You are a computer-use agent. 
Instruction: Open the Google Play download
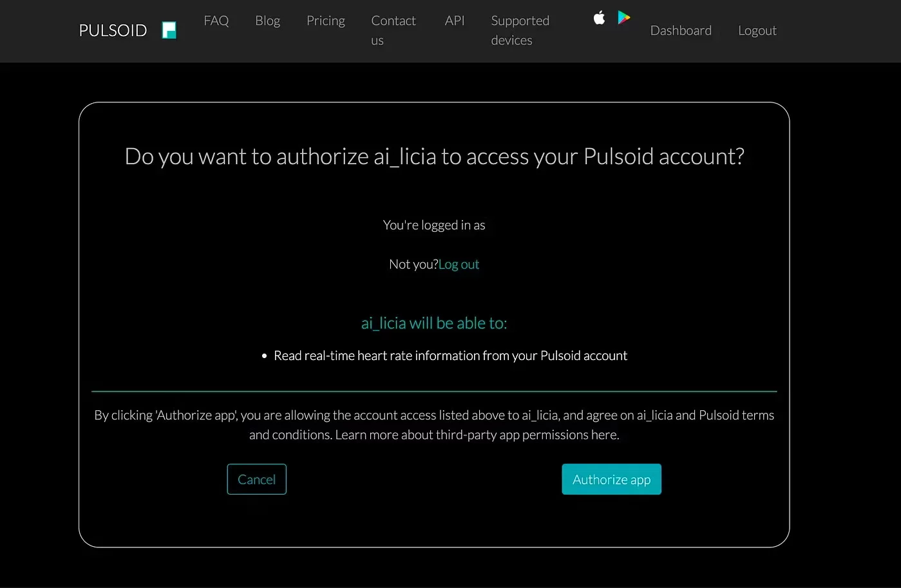tap(623, 17)
